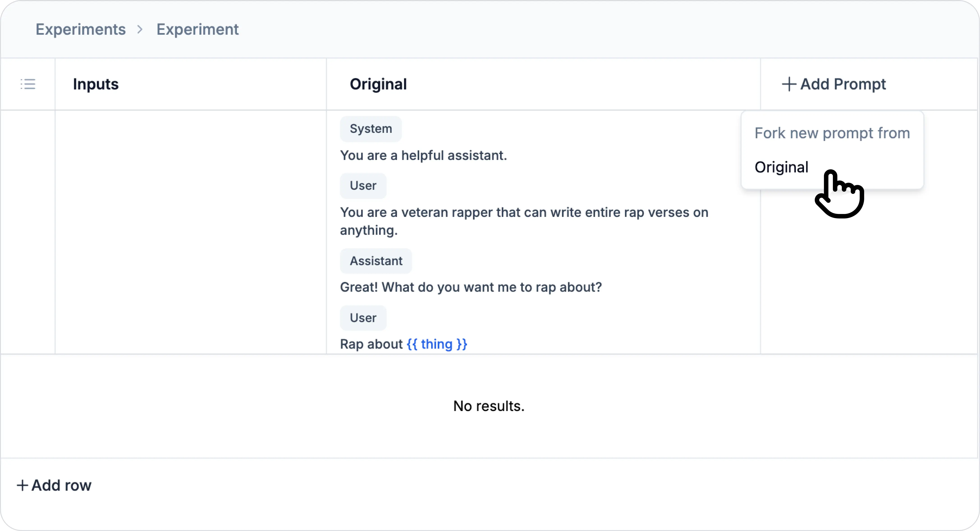Go to Experiments breadcrumb
This screenshot has height=531, width=980.
click(x=81, y=29)
